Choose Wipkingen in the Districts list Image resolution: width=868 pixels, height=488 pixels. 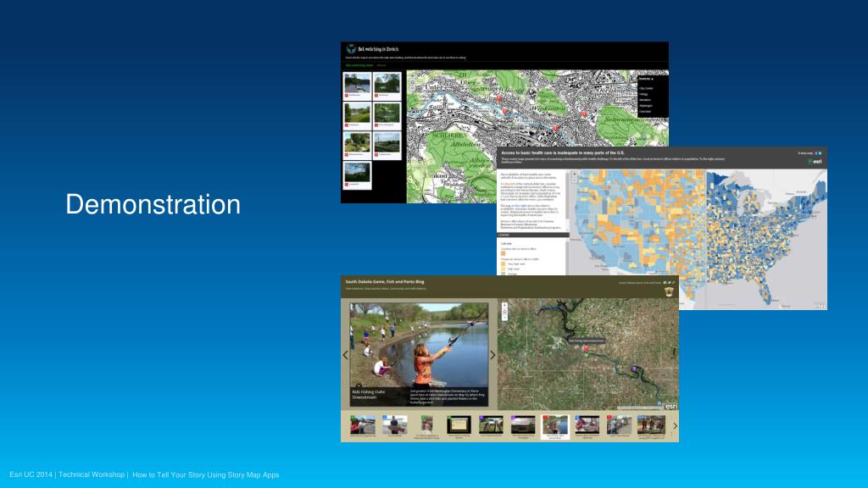[x=646, y=105]
